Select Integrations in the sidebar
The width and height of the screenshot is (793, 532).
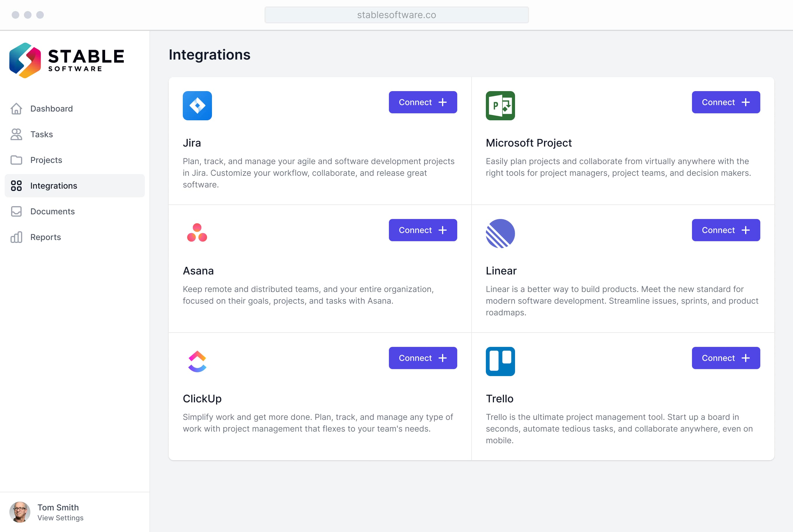tap(75, 186)
